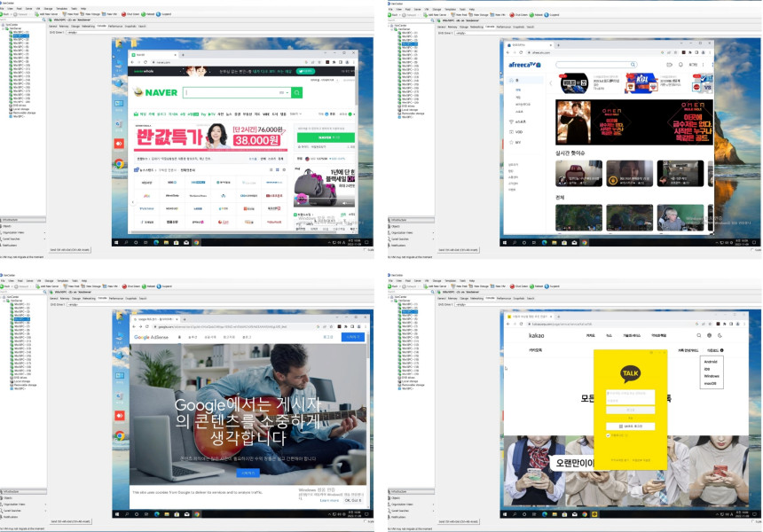
Task: Click the account ID field in the KakaoTalk login window
Action: click(630, 393)
